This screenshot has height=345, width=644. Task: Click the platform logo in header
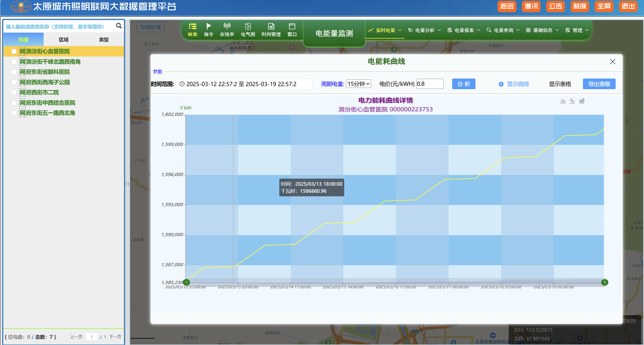[21, 6]
